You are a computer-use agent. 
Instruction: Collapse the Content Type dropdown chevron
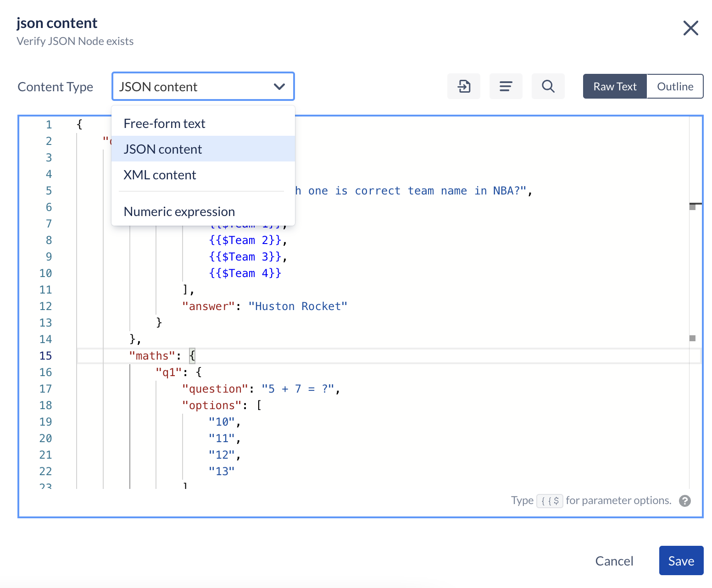click(279, 86)
